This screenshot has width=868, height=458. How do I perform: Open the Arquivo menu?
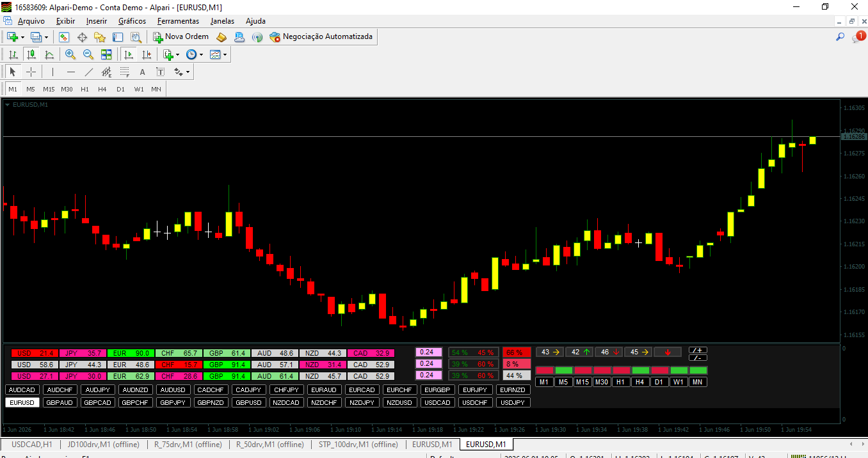(31, 21)
